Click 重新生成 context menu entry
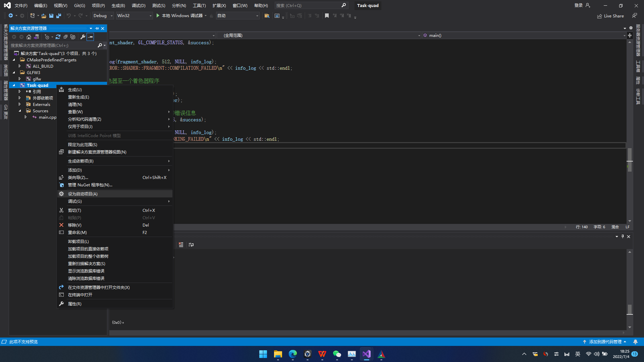Viewport: 644px width, 362px height. [x=78, y=97]
